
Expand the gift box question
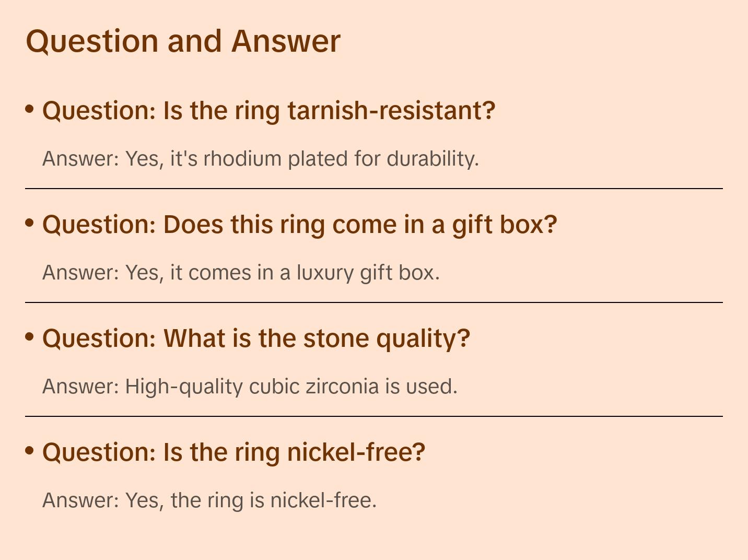(x=299, y=225)
